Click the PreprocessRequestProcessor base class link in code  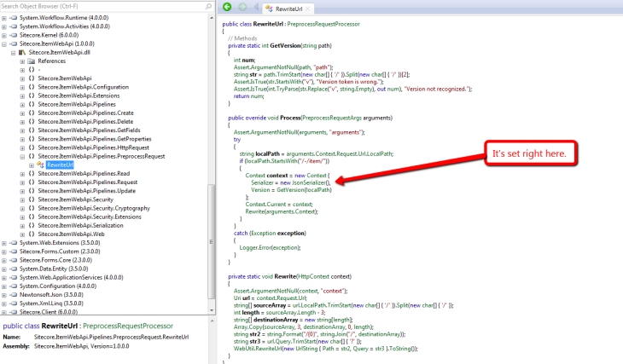[323, 24]
